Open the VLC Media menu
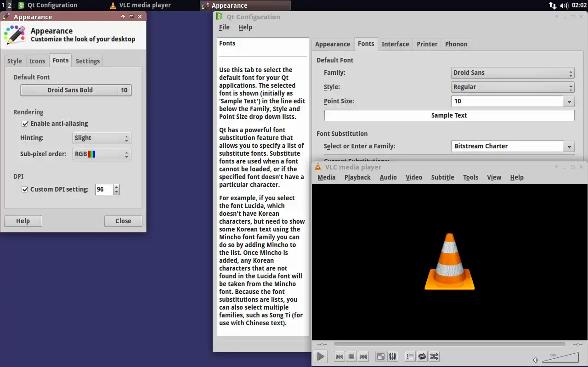588x367 pixels. (327, 177)
